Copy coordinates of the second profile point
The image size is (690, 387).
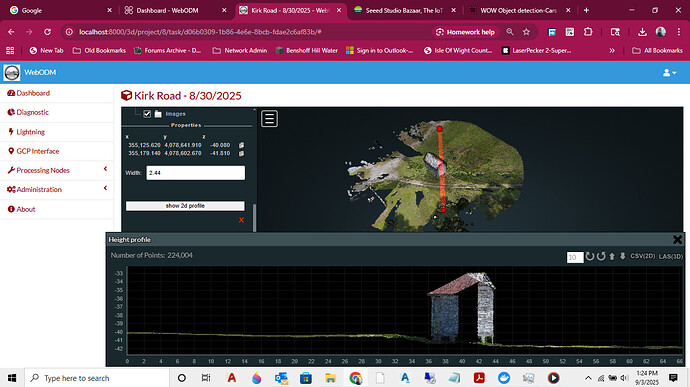pos(241,153)
